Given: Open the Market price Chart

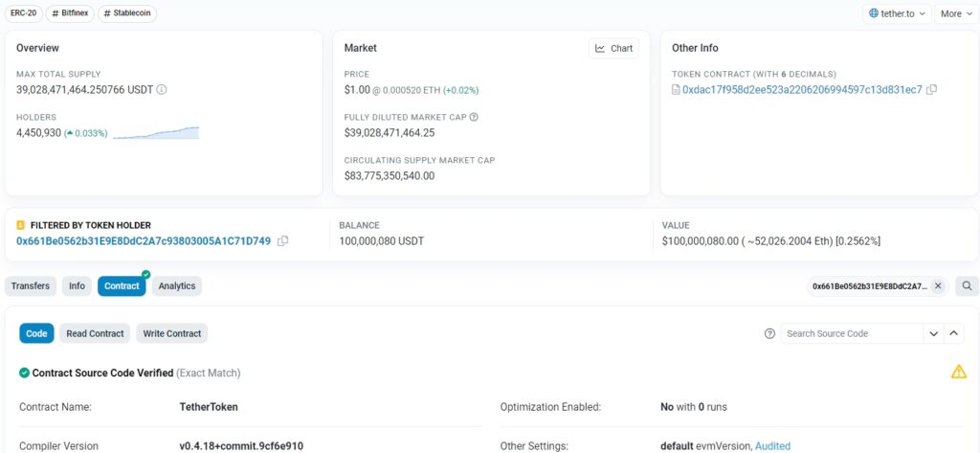Looking at the screenshot, I should click(613, 48).
